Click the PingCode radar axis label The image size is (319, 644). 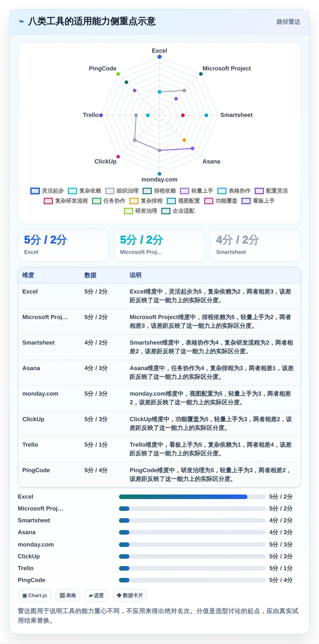pos(103,68)
